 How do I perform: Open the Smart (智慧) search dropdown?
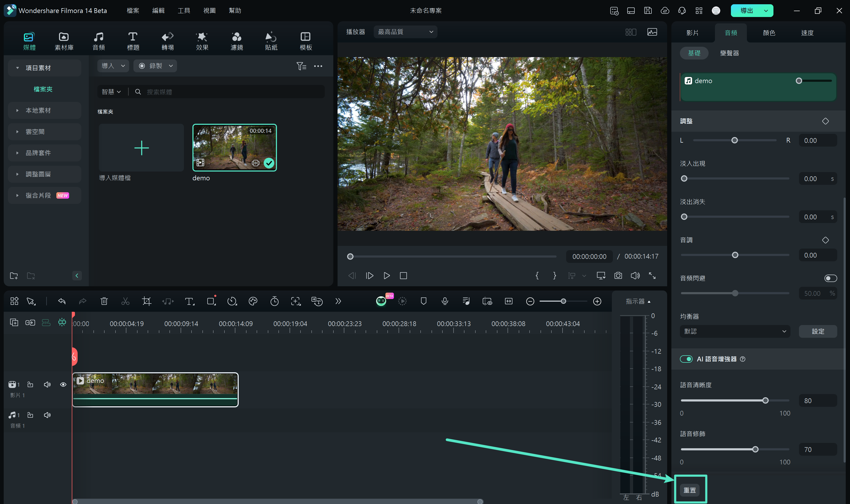[111, 92]
